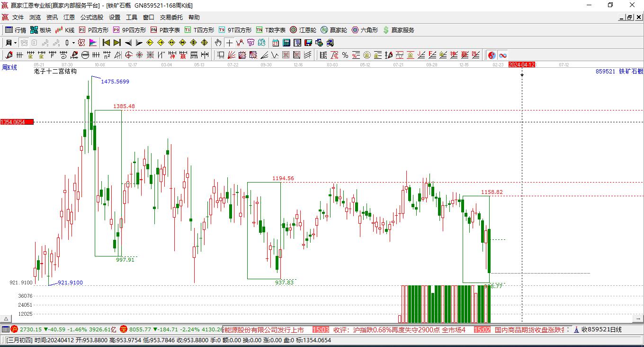644x347 pixels.
Task: Click the 周K线 period label
Action: coord(9,68)
